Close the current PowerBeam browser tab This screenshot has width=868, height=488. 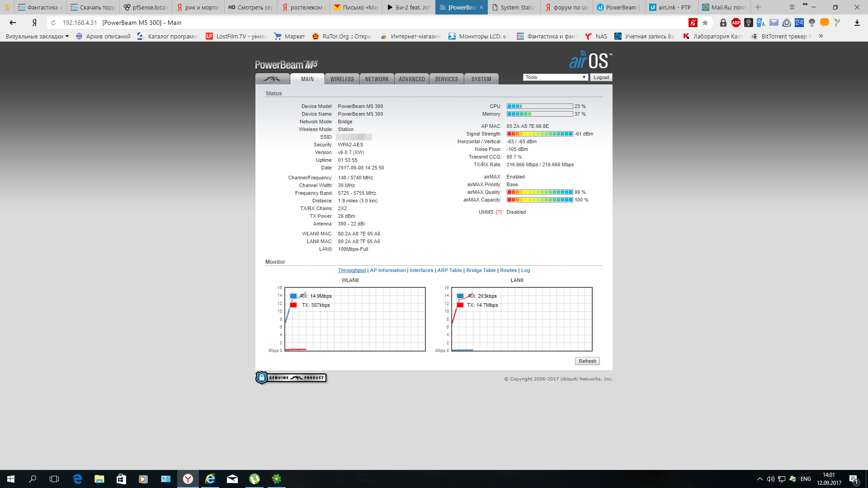point(481,7)
